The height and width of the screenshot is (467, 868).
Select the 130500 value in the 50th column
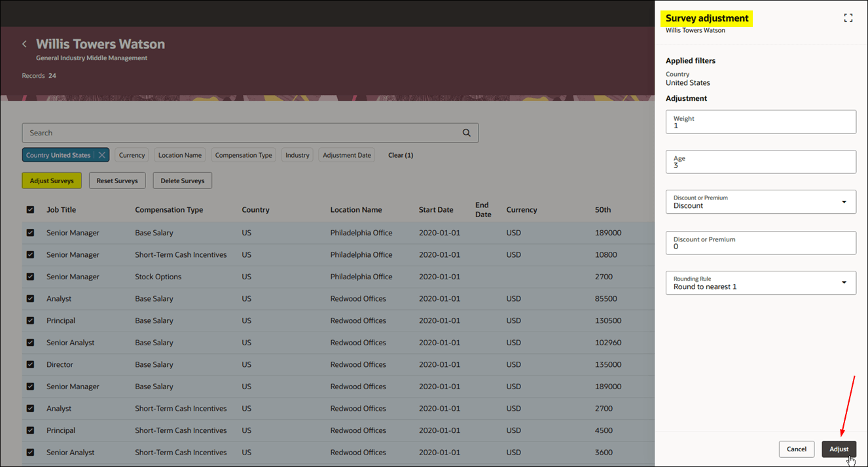click(608, 320)
